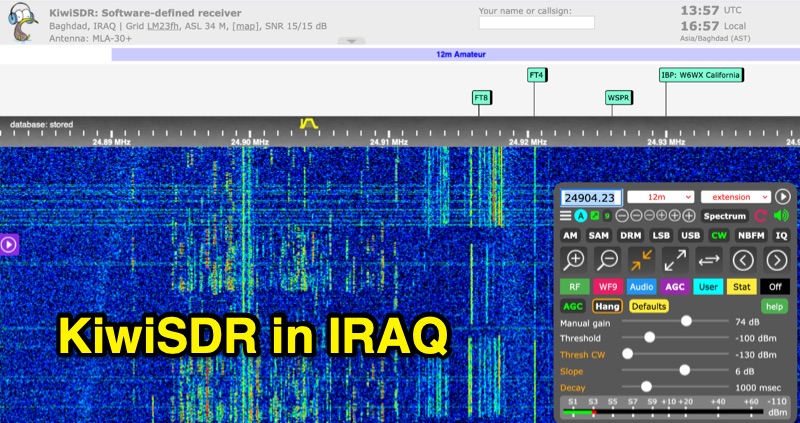Click the LM23fh grid link
The height and width of the screenshot is (423, 800).
[x=163, y=26]
